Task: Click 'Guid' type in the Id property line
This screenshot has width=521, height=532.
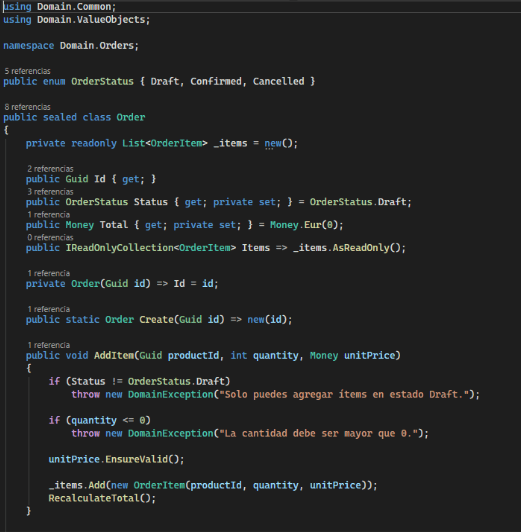Action: tap(77, 179)
